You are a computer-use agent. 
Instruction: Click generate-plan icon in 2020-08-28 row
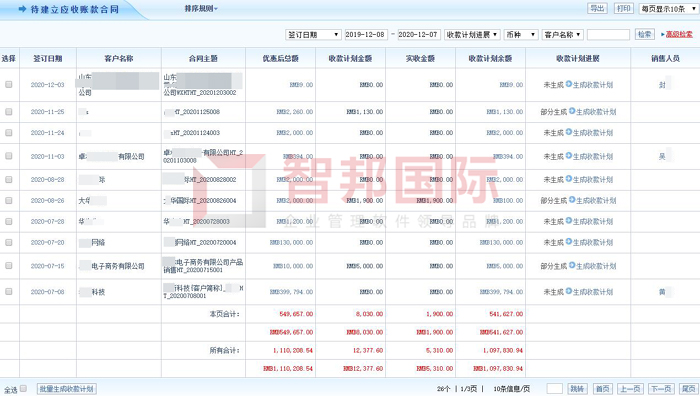(x=569, y=179)
